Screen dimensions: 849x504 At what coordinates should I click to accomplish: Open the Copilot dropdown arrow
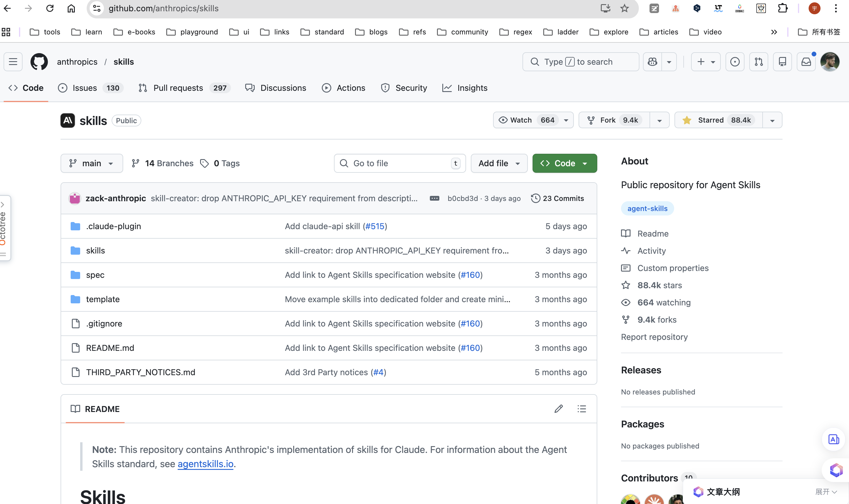[x=669, y=62]
